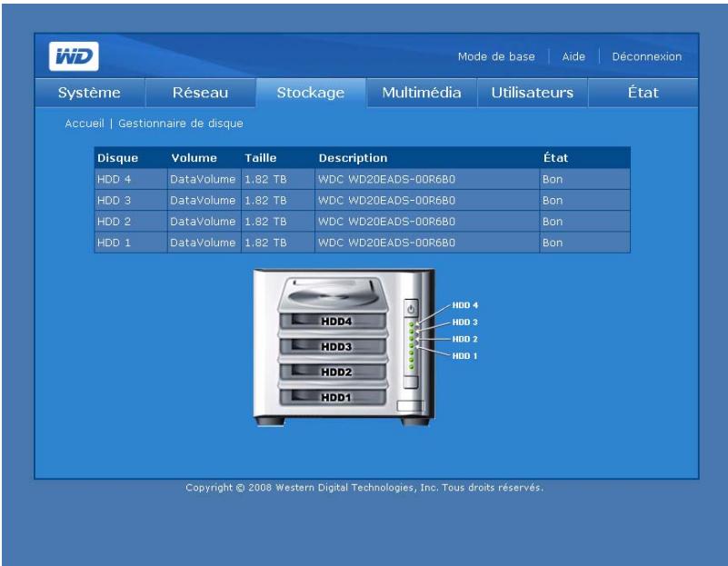
Task: Select the HDD 3 table cell
Action: click(131, 201)
